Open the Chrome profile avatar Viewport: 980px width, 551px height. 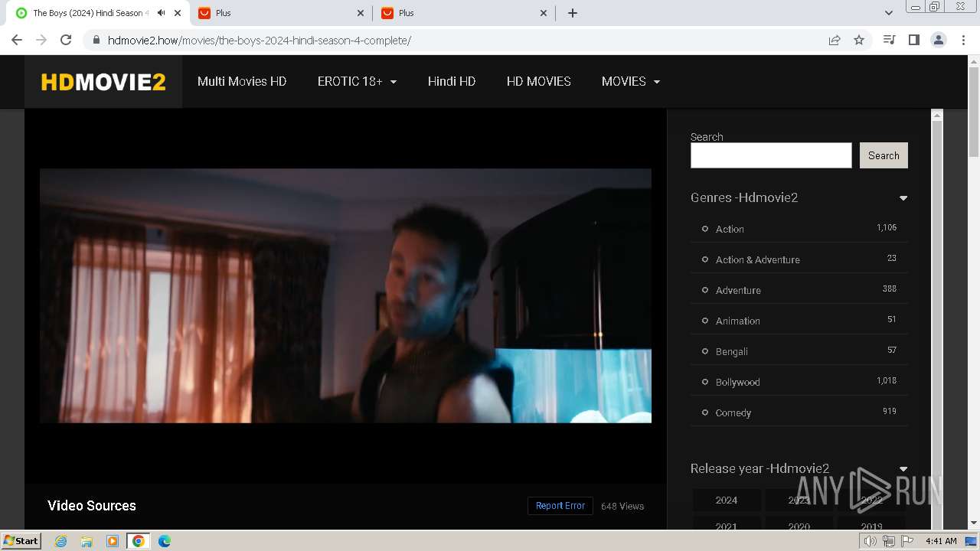938,40
